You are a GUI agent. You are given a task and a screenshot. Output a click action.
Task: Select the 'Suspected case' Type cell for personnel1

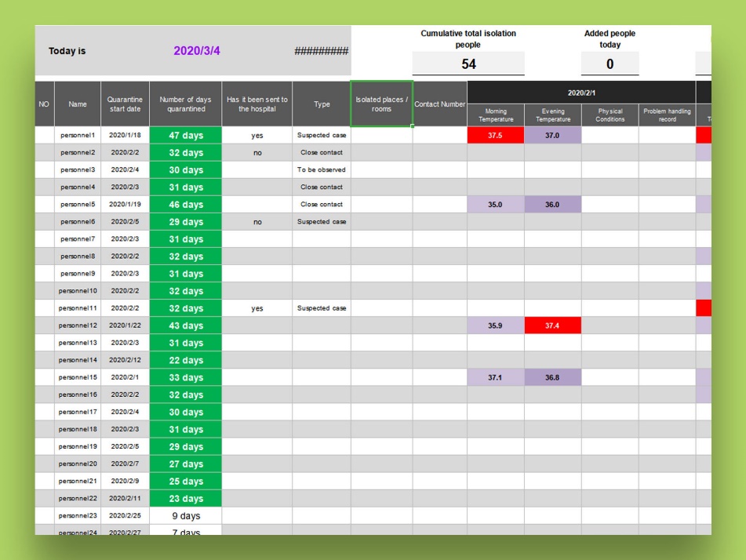click(320, 136)
